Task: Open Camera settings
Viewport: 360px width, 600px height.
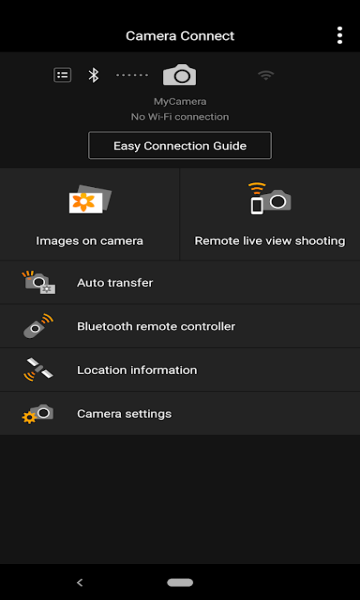Action: coord(180,413)
